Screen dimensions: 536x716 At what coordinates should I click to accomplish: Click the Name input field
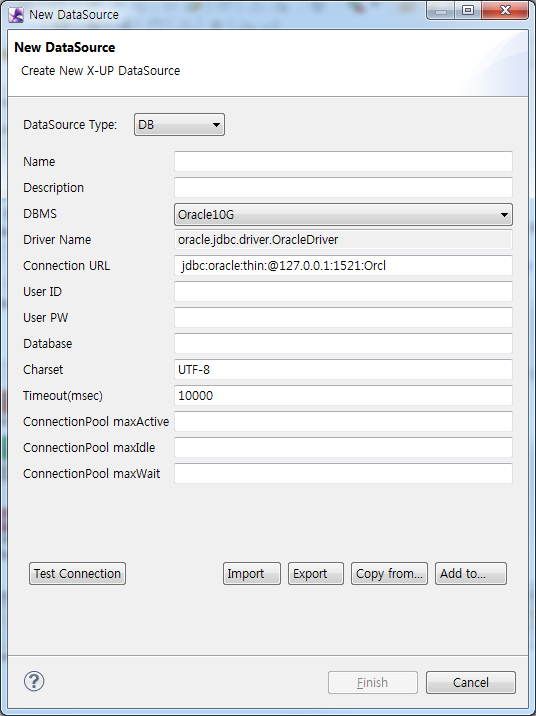coord(343,162)
